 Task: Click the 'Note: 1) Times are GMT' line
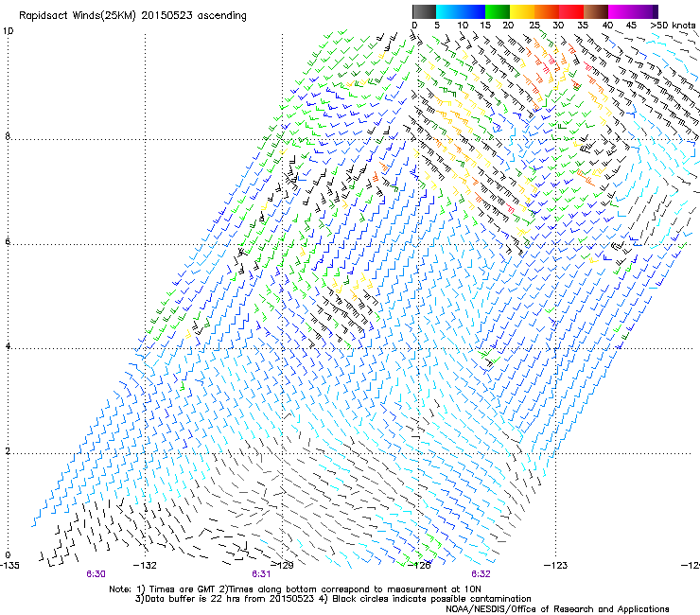(x=295, y=589)
